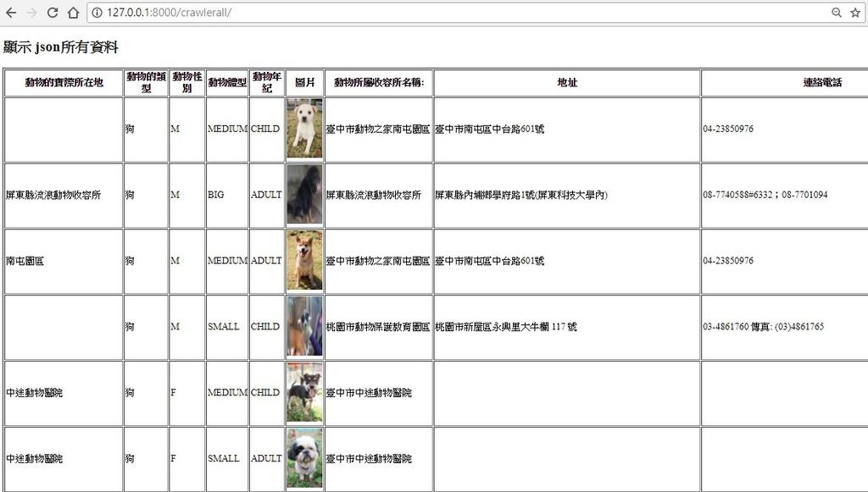The width and height of the screenshot is (868, 492).
Task: Go to the browser home page icon
Action: [73, 13]
